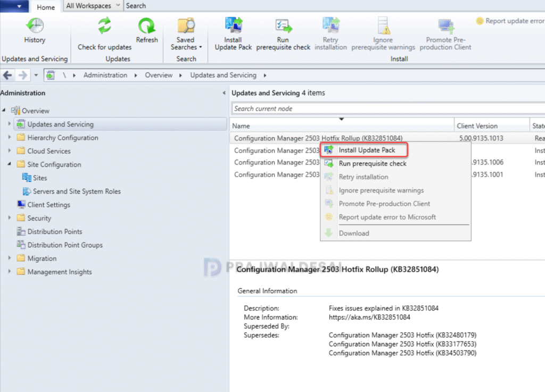Click the Updates and Servicing tree icon
545x392 pixels.
(x=21, y=124)
